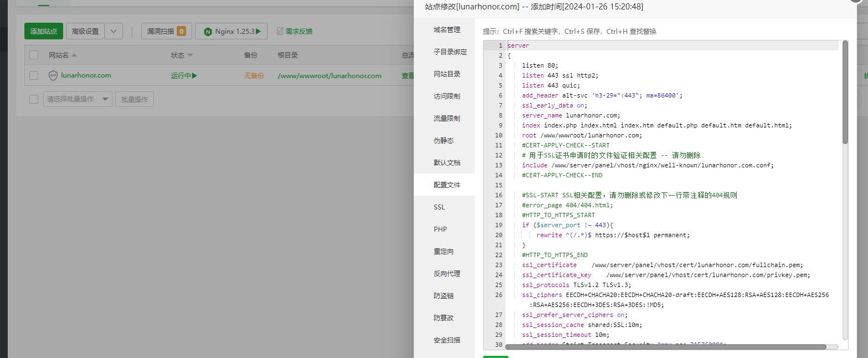The height and width of the screenshot is (358, 868).
Task: Click the play arrow after Nginx 1.25.3
Action: pos(259,32)
